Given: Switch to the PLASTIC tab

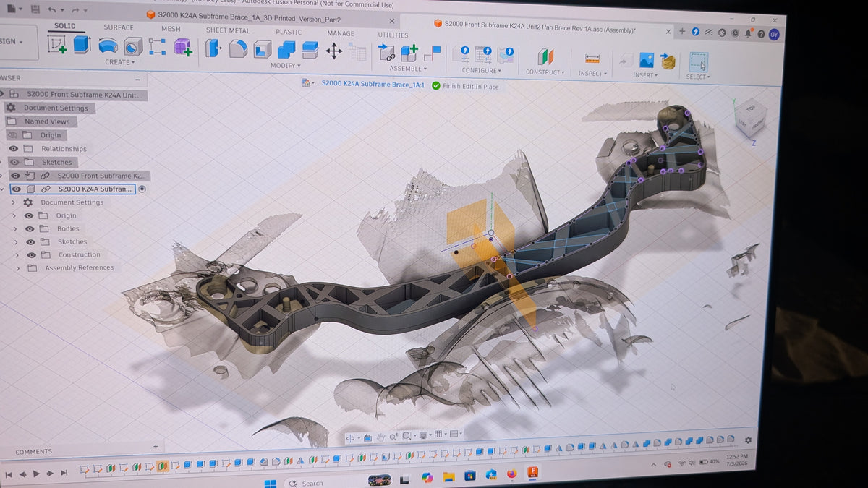Looking at the screenshot, I should click(x=289, y=32).
